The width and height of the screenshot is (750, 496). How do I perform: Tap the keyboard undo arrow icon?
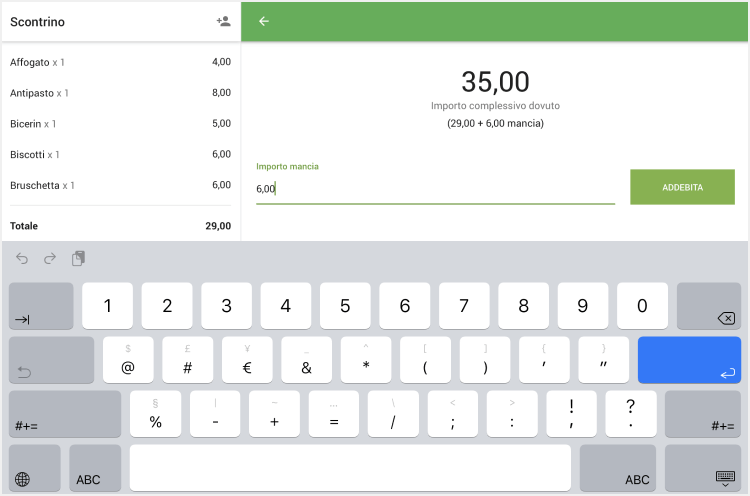coord(23,259)
